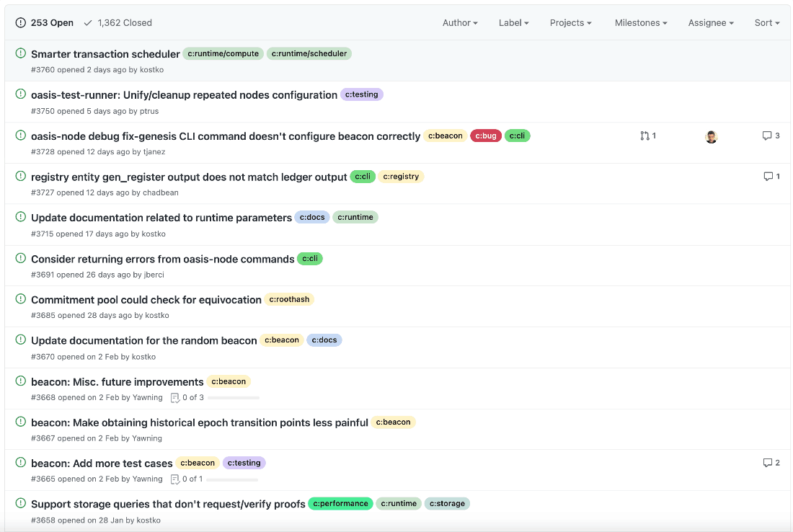
Task: Filter by c:docs label on issue #3715
Action: [x=312, y=218]
